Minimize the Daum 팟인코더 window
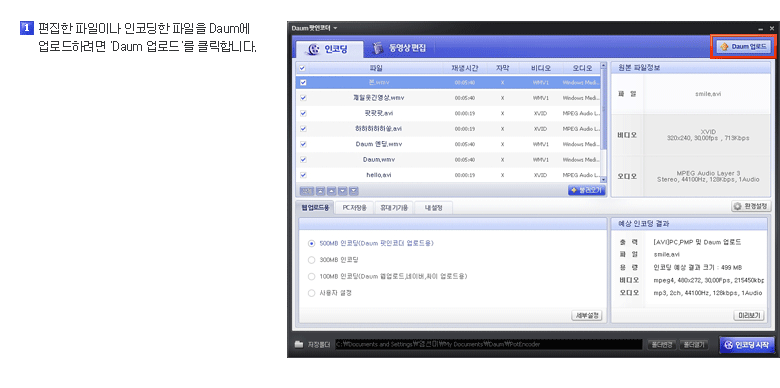This screenshot has width=780, height=388. tap(761, 29)
